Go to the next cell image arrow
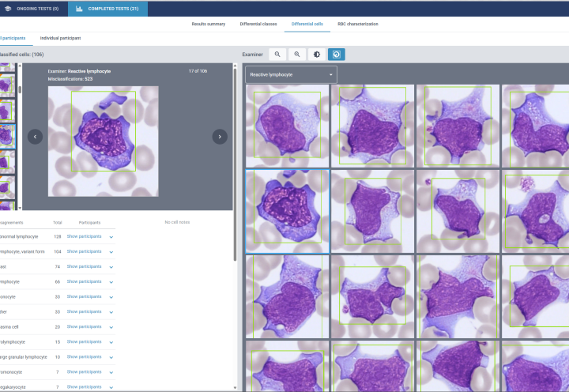The width and height of the screenshot is (569, 392). 220,137
